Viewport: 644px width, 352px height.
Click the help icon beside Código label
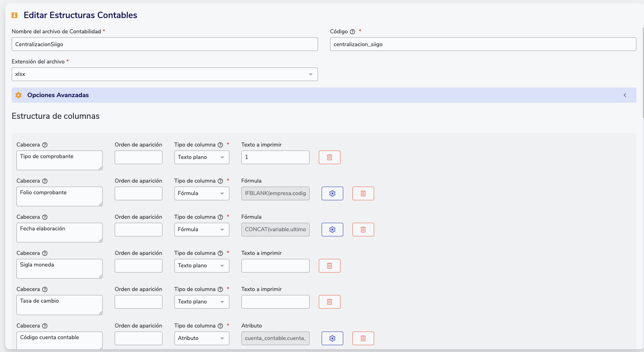[x=352, y=32]
